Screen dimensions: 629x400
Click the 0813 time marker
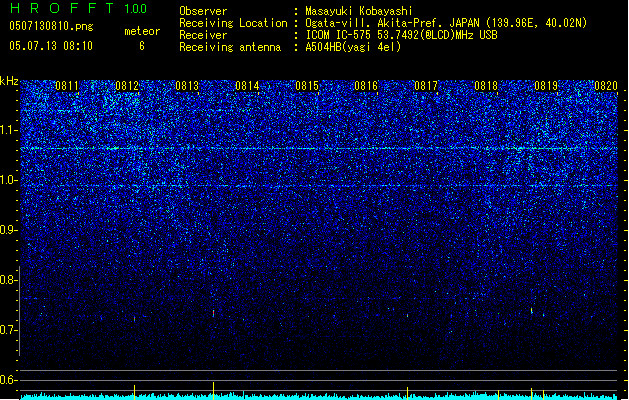pyautogui.click(x=187, y=86)
